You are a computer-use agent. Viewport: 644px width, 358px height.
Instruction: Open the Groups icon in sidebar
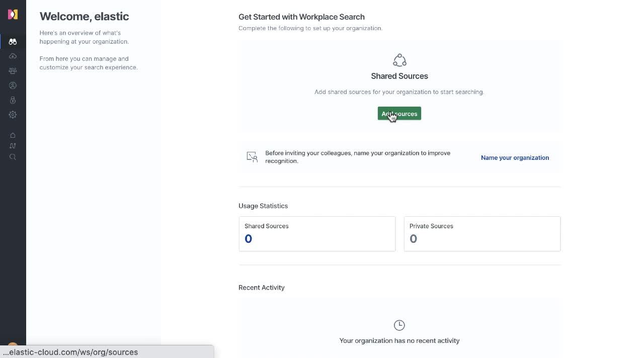(13, 71)
